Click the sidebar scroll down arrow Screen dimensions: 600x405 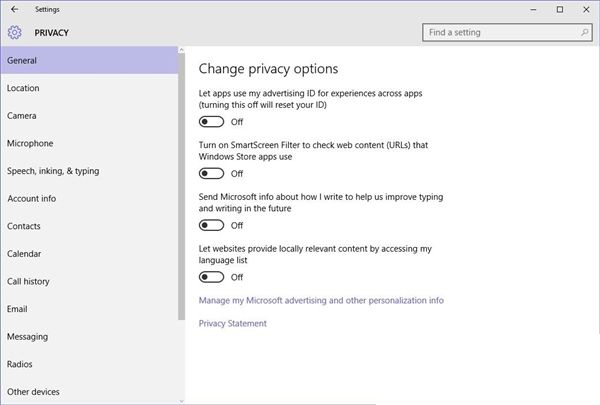(181, 401)
